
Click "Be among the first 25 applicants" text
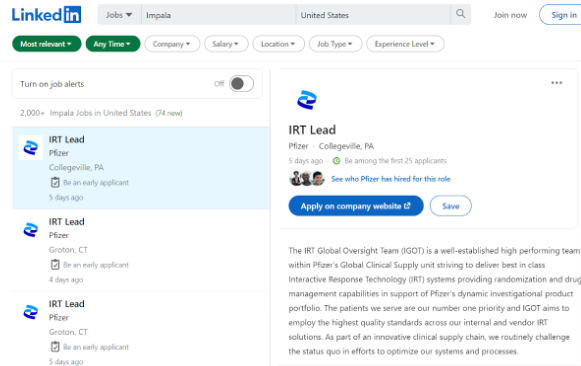tap(395, 161)
